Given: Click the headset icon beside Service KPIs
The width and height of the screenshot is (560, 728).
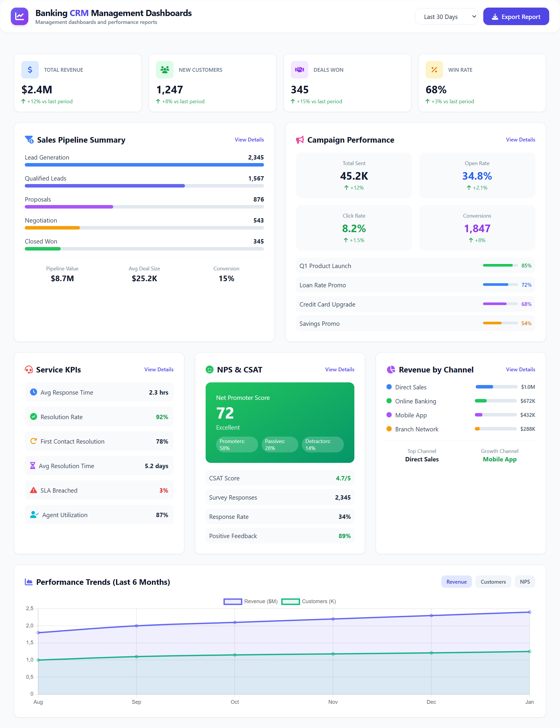Looking at the screenshot, I should (x=29, y=369).
